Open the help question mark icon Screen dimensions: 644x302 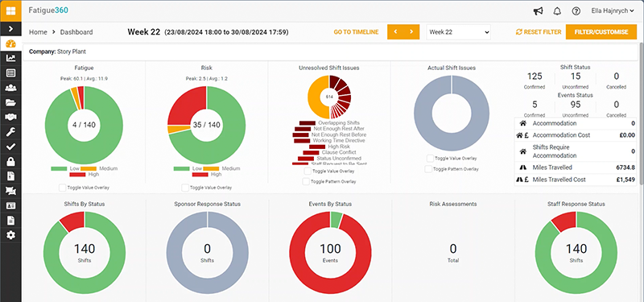576,11
